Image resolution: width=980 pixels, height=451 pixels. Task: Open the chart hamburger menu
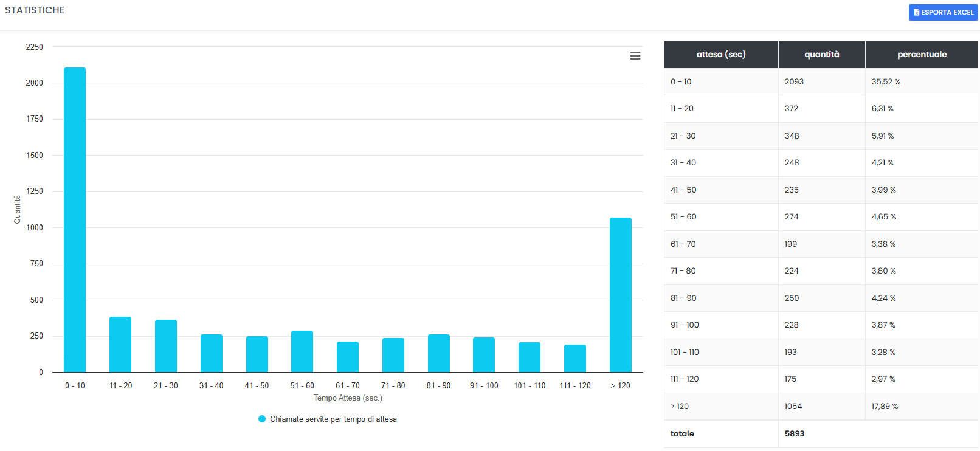[x=635, y=55]
